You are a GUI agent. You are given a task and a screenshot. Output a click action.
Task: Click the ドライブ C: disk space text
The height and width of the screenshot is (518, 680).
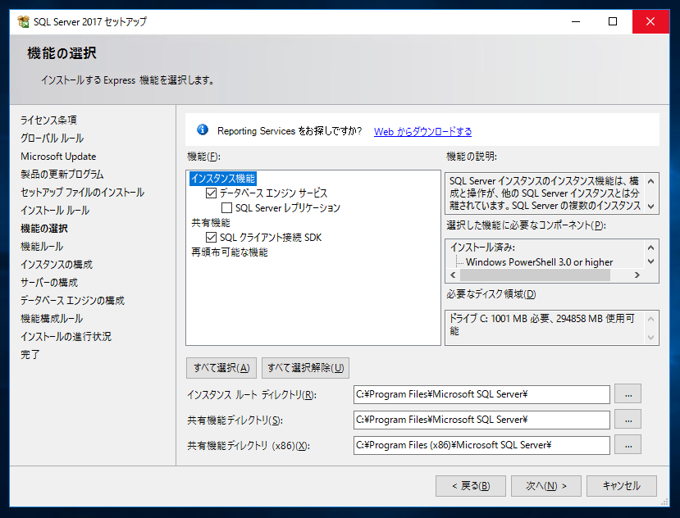click(x=542, y=325)
